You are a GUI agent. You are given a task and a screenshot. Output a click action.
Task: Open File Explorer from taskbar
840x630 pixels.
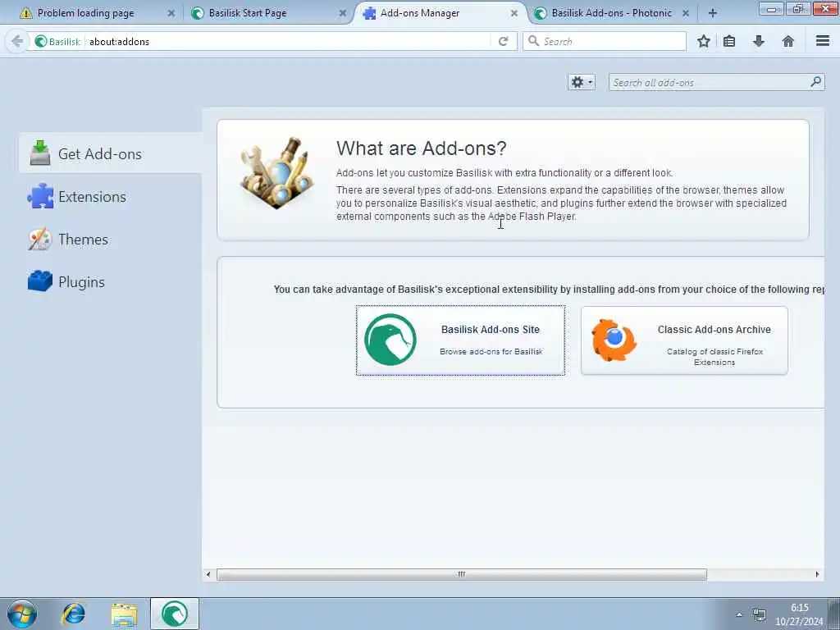coord(125,614)
